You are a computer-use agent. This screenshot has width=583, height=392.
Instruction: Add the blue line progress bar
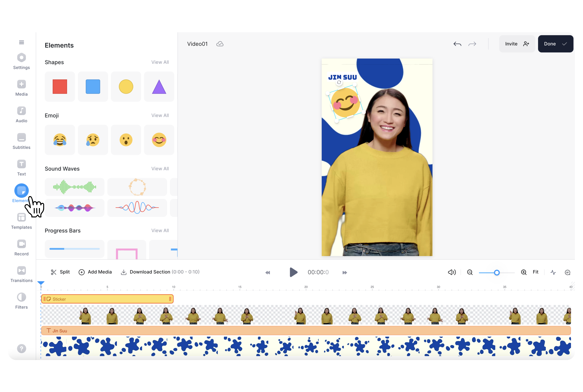pyautogui.click(x=74, y=249)
